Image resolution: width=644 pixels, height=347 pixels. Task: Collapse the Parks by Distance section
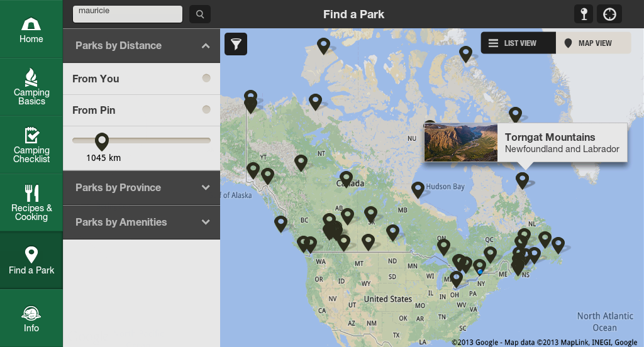click(205, 46)
